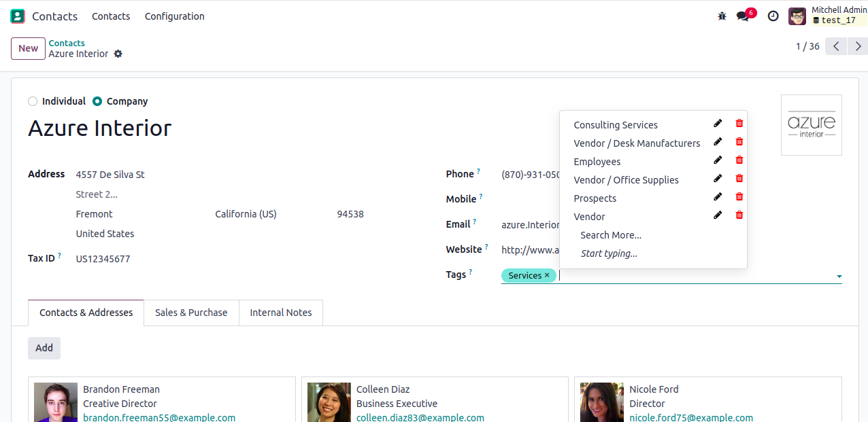868x422 pixels.
Task: Choose Vendor / Office Supplies option
Action: pos(627,180)
